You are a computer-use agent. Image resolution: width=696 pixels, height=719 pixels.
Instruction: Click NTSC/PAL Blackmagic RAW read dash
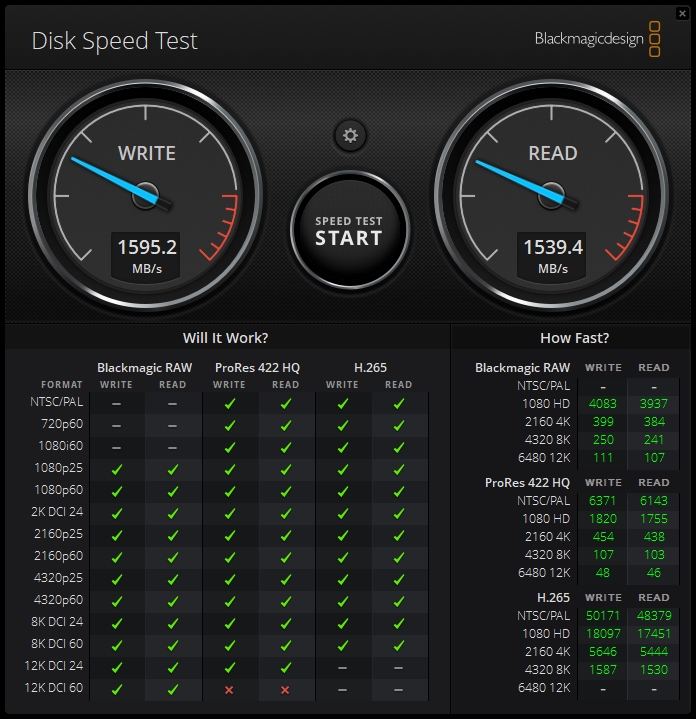pos(172,404)
